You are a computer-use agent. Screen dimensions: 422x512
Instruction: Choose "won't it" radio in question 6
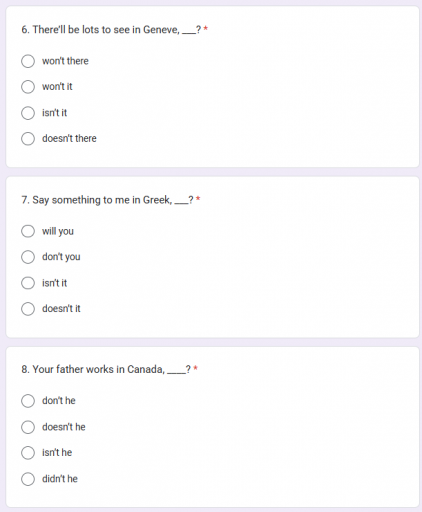click(x=28, y=87)
